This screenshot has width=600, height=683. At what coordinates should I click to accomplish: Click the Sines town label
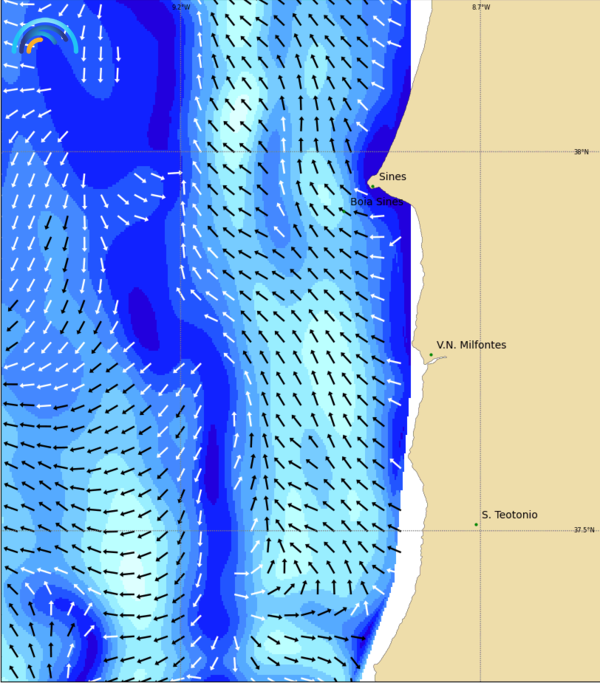[x=392, y=177]
